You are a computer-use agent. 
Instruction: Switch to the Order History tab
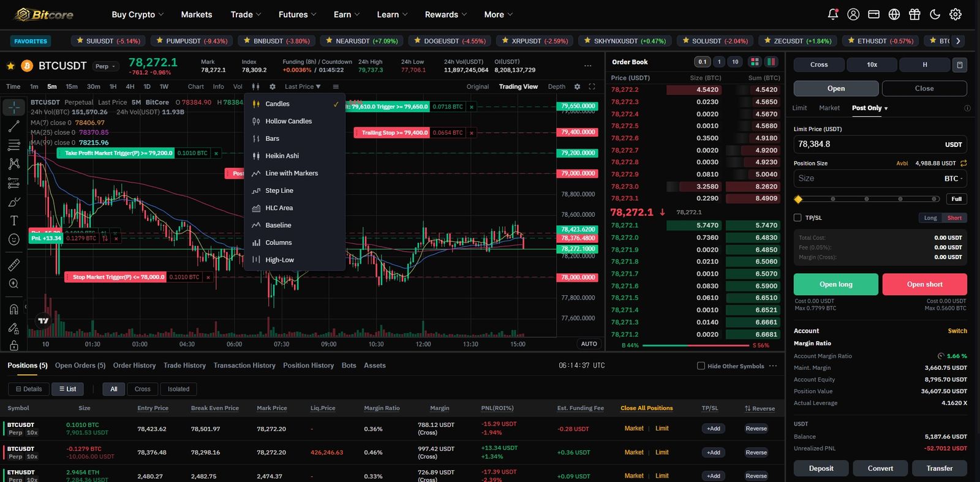[x=134, y=366]
